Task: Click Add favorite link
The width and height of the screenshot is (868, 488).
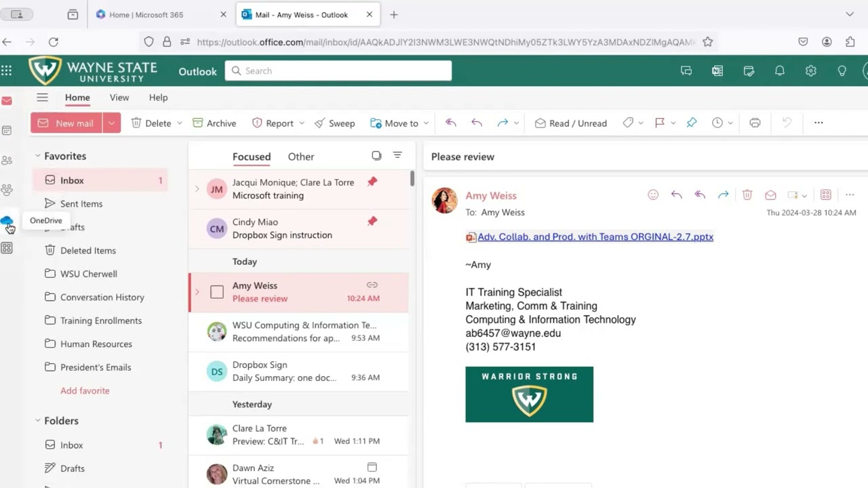Action: (85, 390)
